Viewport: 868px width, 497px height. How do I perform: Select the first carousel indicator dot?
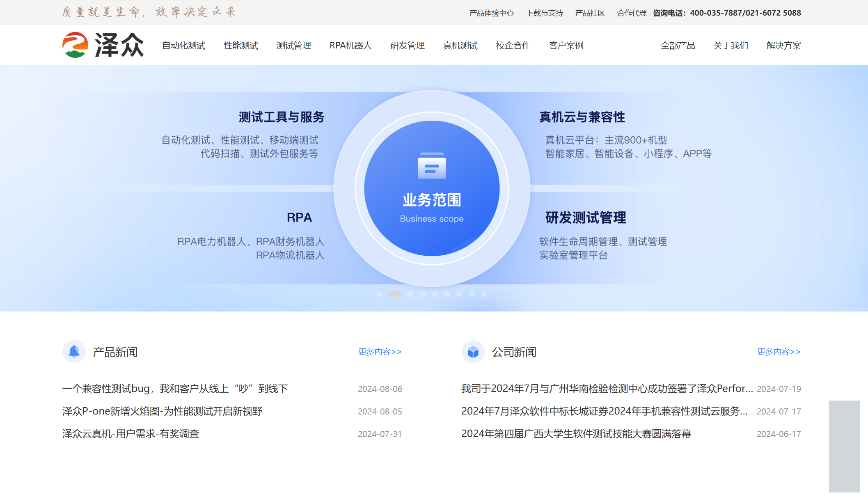379,294
